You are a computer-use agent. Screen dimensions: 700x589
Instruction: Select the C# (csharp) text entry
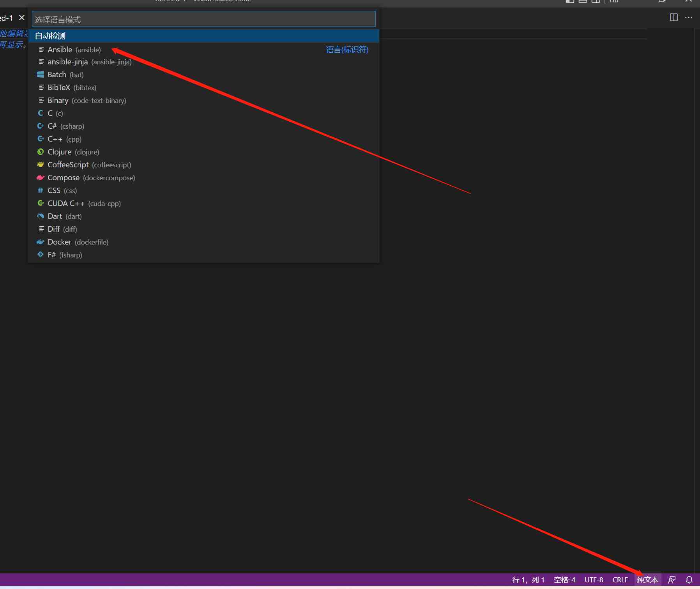(66, 126)
